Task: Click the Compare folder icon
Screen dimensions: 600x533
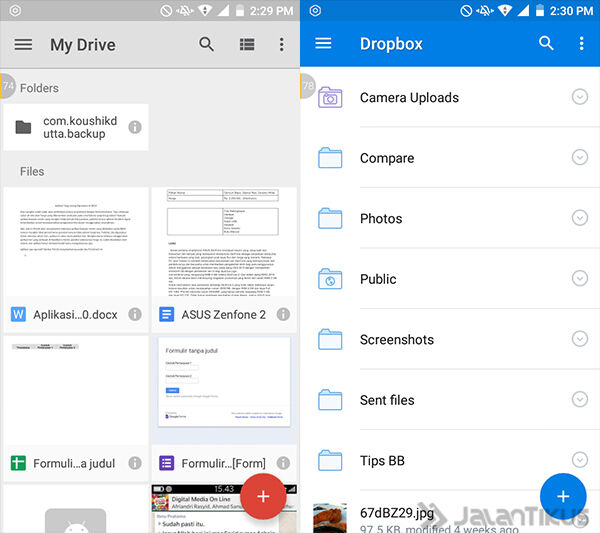Action: tap(330, 158)
